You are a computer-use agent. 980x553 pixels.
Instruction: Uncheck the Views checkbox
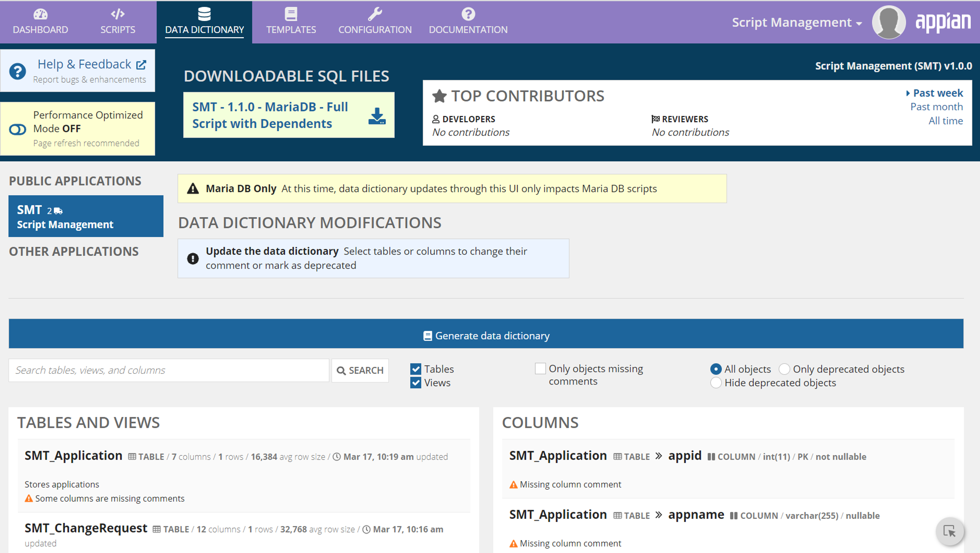coord(416,383)
